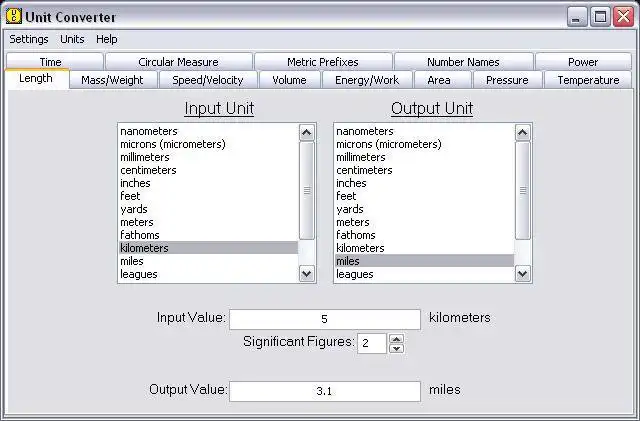640x421 pixels.
Task: Switch to the Power tab
Action: coord(583,62)
